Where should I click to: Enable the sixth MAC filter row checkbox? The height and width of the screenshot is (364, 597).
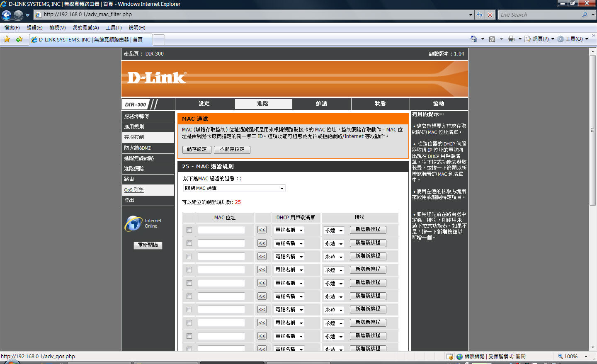(x=189, y=296)
